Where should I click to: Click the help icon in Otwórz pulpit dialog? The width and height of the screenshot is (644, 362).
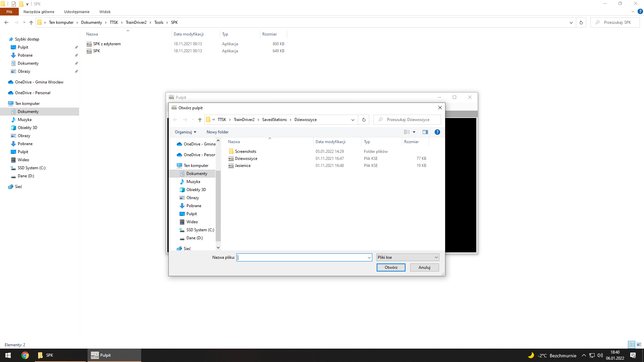(437, 132)
